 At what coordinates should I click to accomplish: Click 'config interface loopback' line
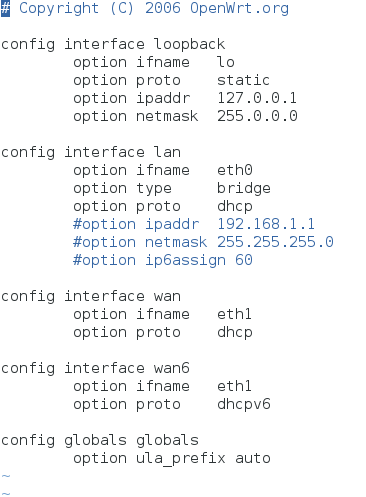click(113, 45)
